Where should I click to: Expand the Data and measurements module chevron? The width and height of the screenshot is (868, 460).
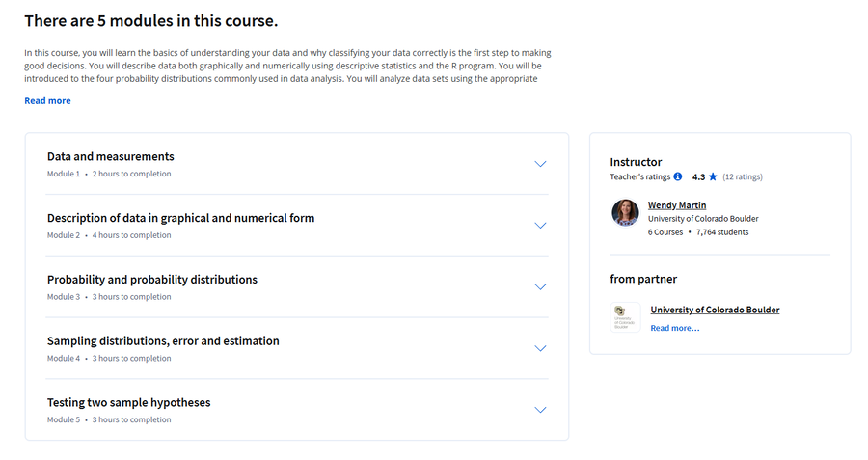click(540, 164)
